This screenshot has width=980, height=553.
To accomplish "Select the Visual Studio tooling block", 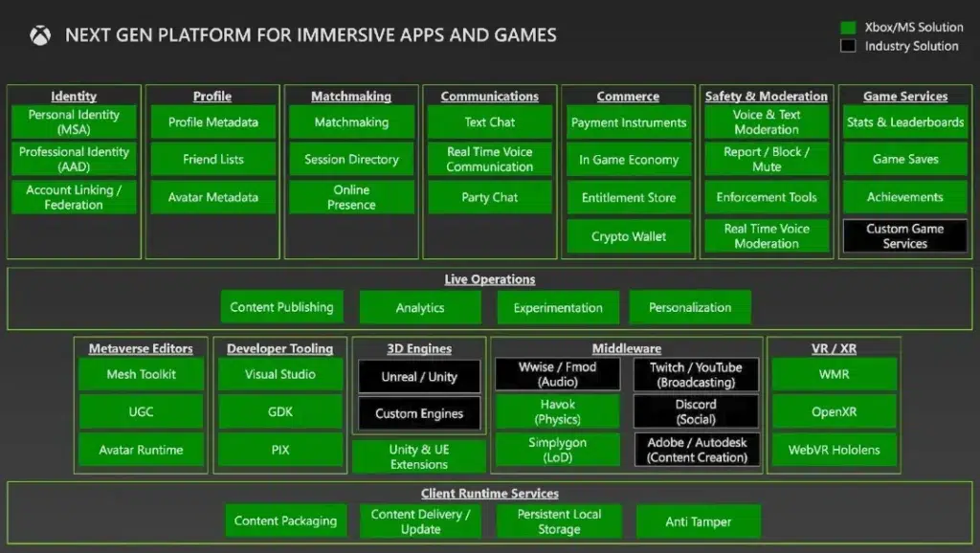I will coord(280,374).
